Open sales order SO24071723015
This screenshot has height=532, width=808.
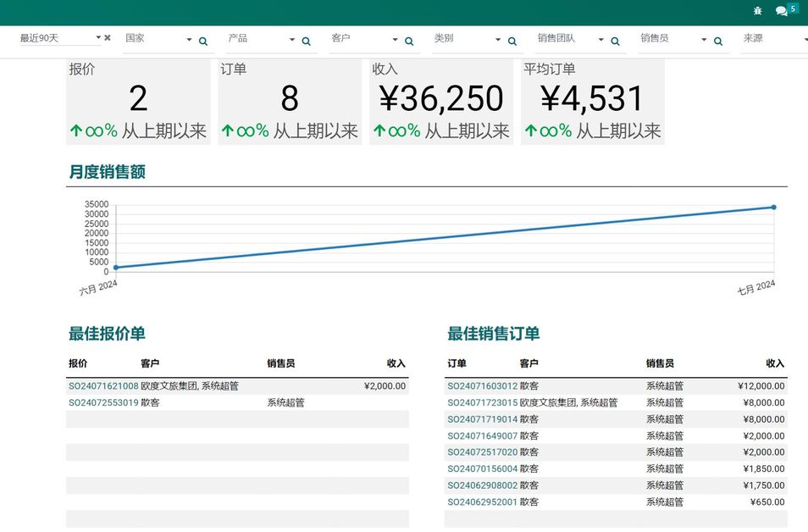(482, 402)
